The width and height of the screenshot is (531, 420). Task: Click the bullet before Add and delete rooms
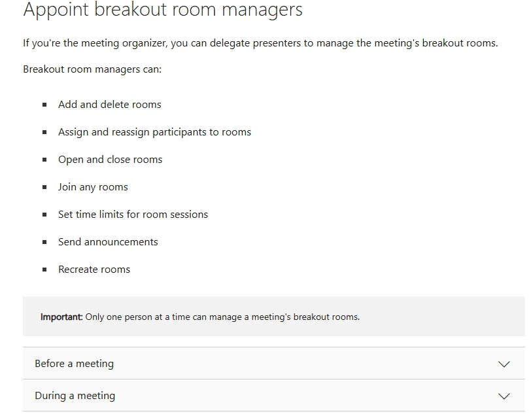coord(44,105)
